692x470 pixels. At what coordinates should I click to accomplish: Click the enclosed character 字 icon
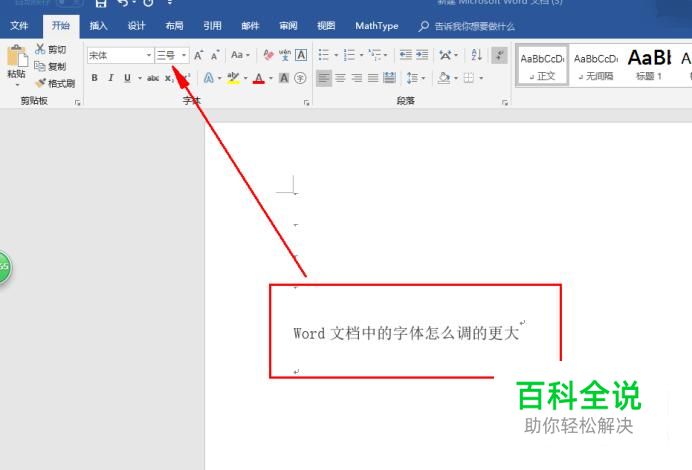click(300, 78)
